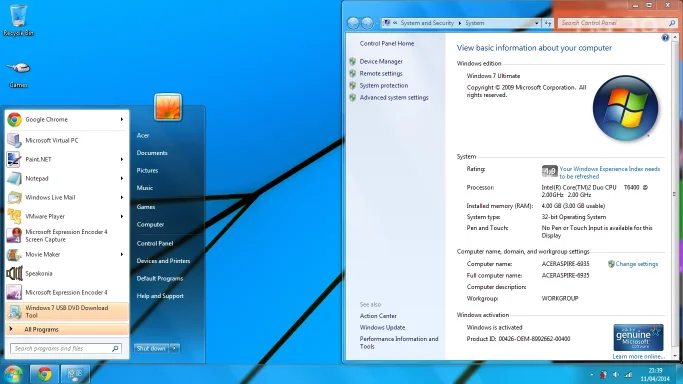The image size is (683, 384).
Task: Click the user account picture
Action: [x=168, y=107]
